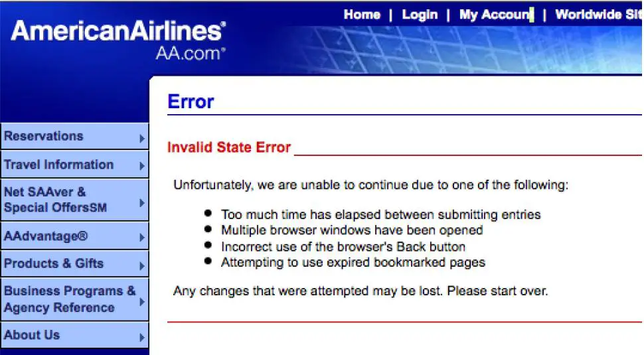Viewport: 644px width, 355px height.
Task: Select Net SAAver & Special Offers
Action: click(x=74, y=200)
